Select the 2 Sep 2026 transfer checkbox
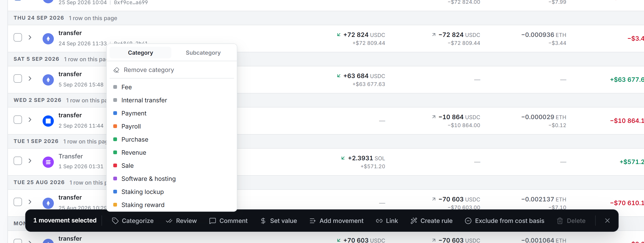 [x=18, y=120]
